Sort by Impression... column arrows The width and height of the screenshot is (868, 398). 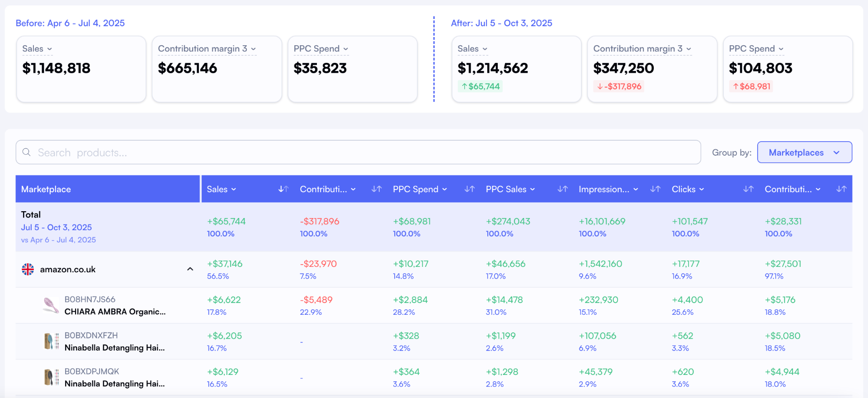(x=656, y=189)
